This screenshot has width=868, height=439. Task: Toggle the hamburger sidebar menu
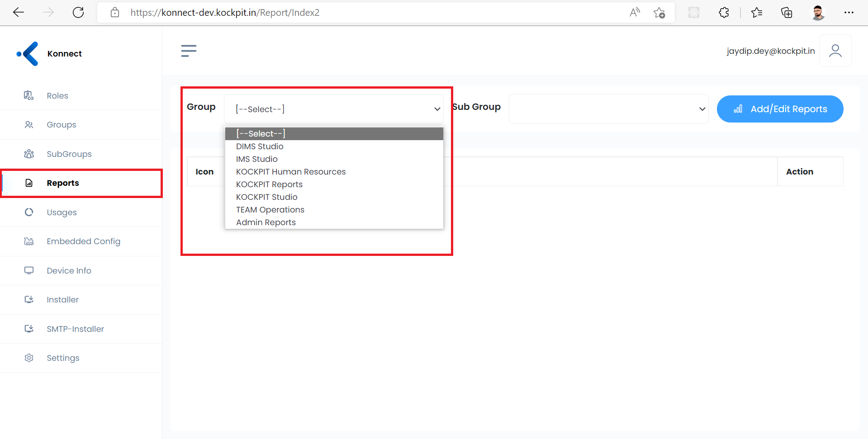click(189, 51)
